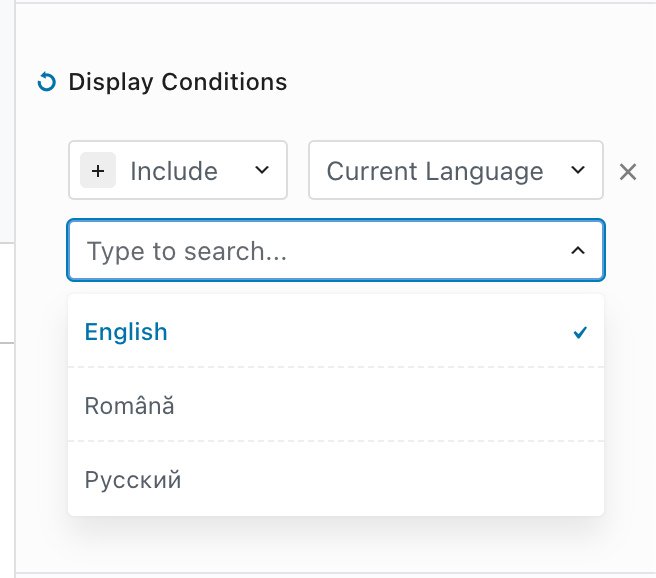The height and width of the screenshot is (578, 656).
Task: Deselect the checked English option
Action: click(x=336, y=332)
